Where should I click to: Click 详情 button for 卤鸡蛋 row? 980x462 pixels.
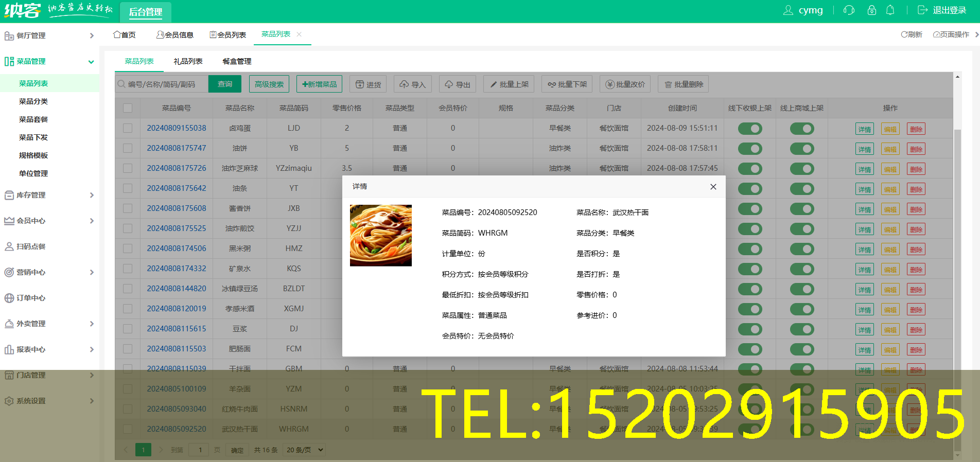(865, 129)
